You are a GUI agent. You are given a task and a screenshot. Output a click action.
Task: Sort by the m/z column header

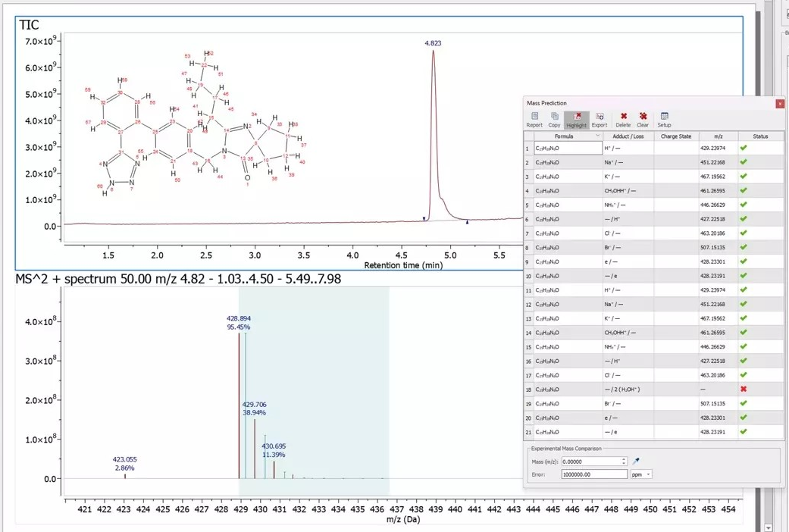[x=718, y=136]
